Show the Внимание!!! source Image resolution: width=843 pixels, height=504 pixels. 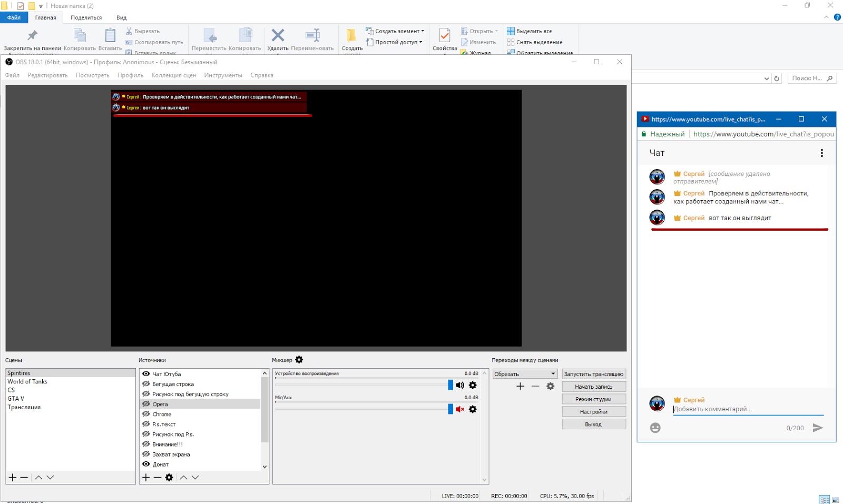[x=146, y=444]
